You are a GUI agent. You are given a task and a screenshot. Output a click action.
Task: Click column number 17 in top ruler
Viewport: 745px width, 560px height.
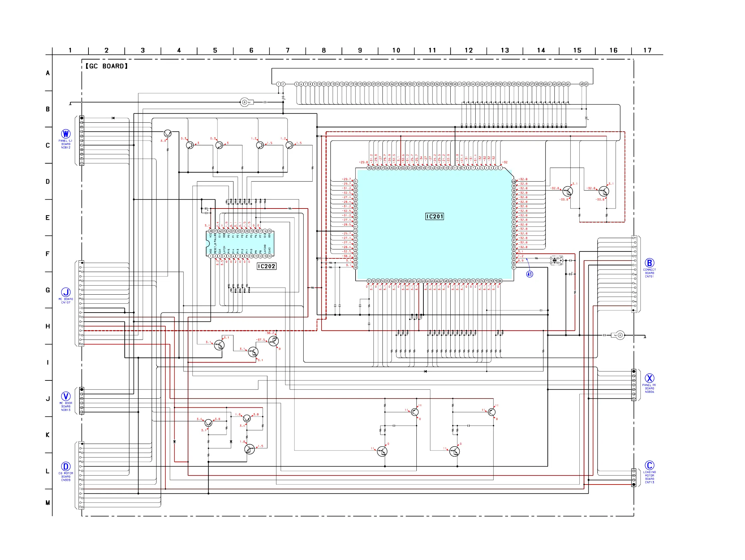647,51
